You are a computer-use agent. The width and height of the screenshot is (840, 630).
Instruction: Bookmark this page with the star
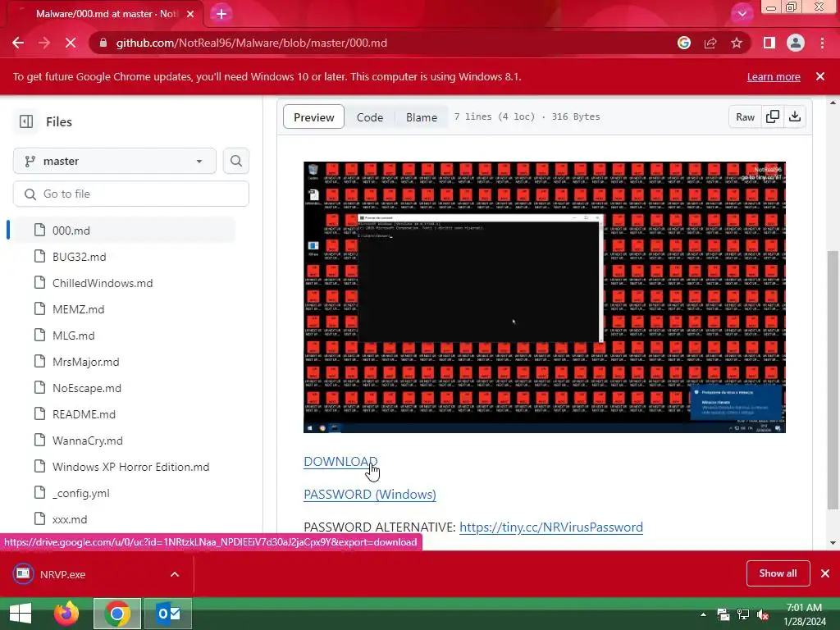(x=737, y=43)
